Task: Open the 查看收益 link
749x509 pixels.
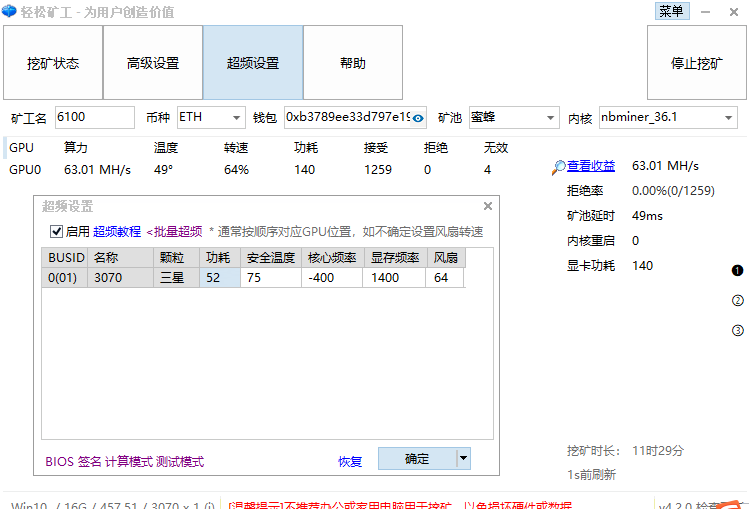Action: tap(591, 166)
